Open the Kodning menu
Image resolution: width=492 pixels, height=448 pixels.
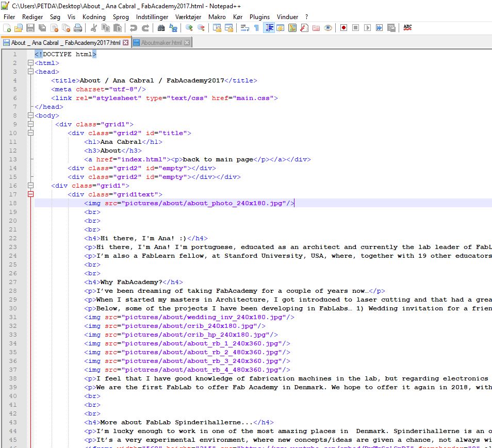(x=94, y=16)
